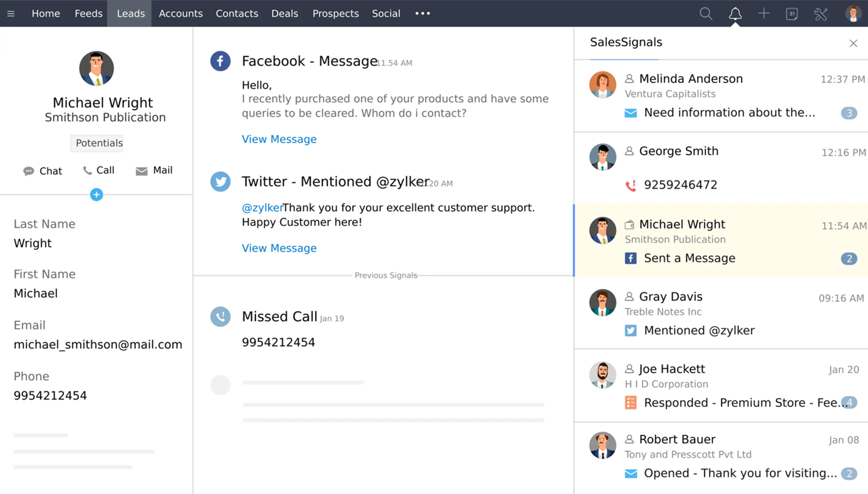Click Melinda Anderson's avatar
This screenshot has height=494, width=868.
pyautogui.click(x=602, y=85)
